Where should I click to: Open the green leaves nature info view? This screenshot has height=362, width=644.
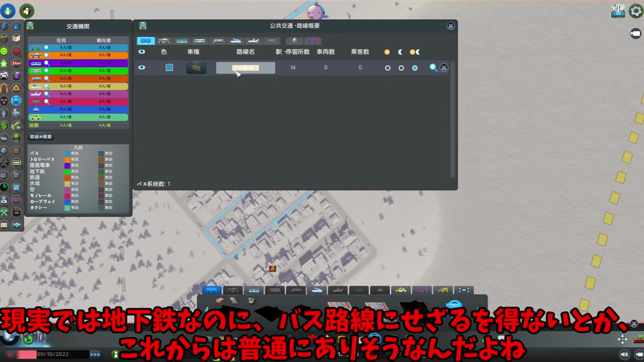16,125
